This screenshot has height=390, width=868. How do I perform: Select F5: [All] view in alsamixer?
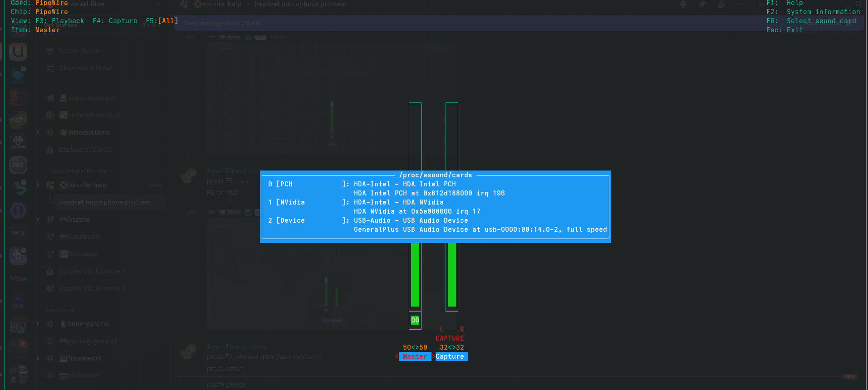[x=162, y=21]
